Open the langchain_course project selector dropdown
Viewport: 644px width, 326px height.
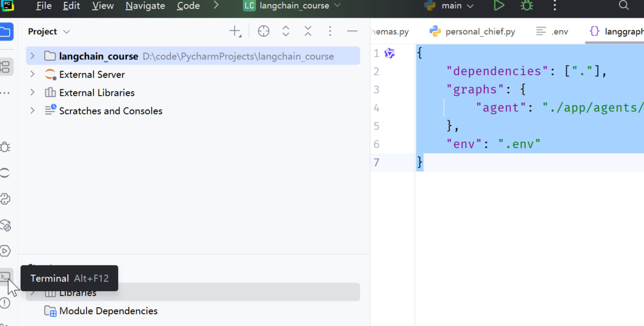pyautogui.click(x=292, y=6)
